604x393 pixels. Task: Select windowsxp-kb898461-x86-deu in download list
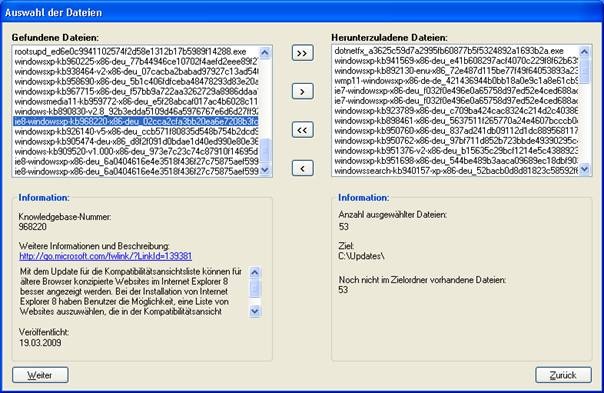456,121
